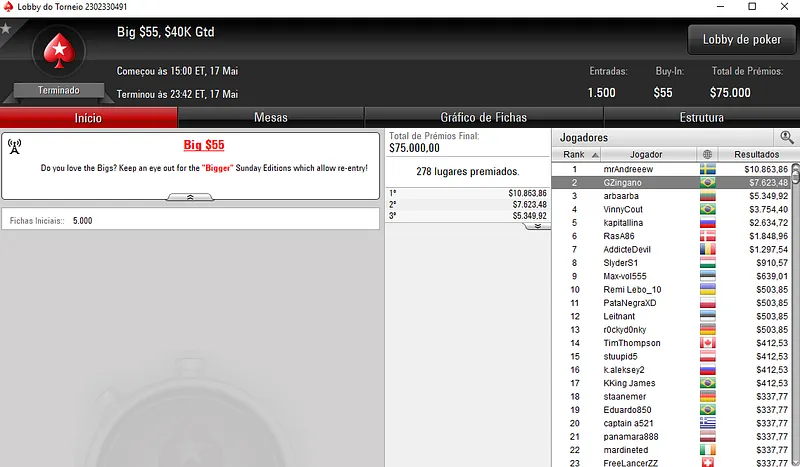
Task: Sort by the Jogador column header
Action: 646,154
